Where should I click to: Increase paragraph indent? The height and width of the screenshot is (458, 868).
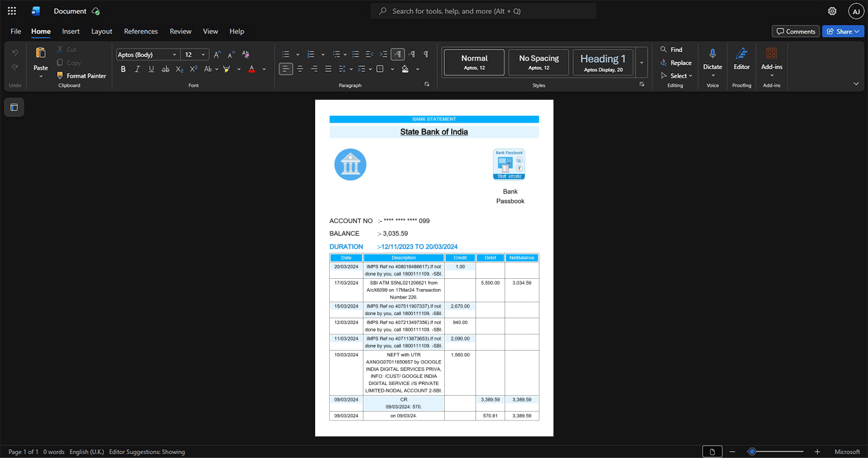pyautogui.click(x=383, y=55)
